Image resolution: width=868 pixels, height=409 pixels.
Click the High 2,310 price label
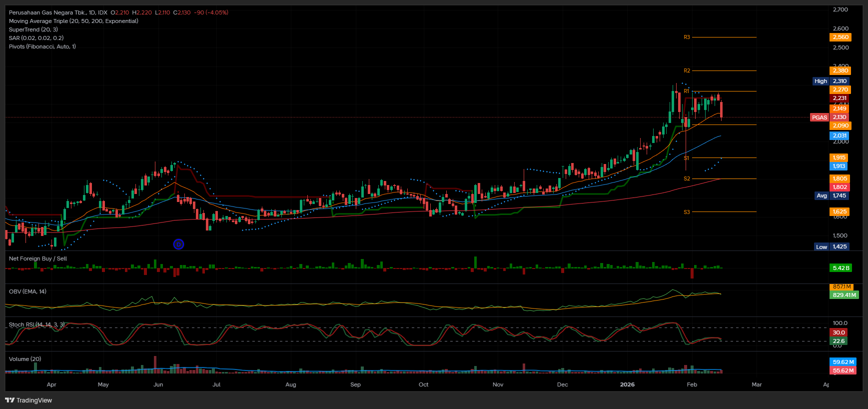(x=831, y=81)
